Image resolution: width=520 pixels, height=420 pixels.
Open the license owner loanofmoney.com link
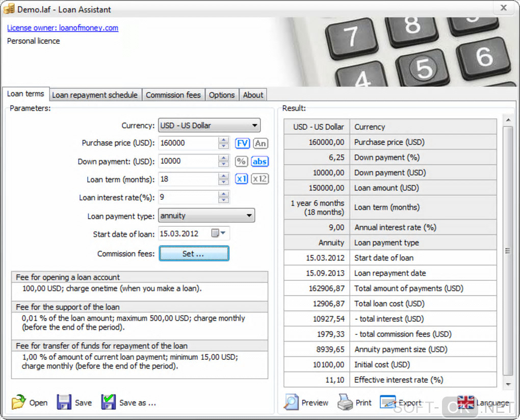(63, 28)
